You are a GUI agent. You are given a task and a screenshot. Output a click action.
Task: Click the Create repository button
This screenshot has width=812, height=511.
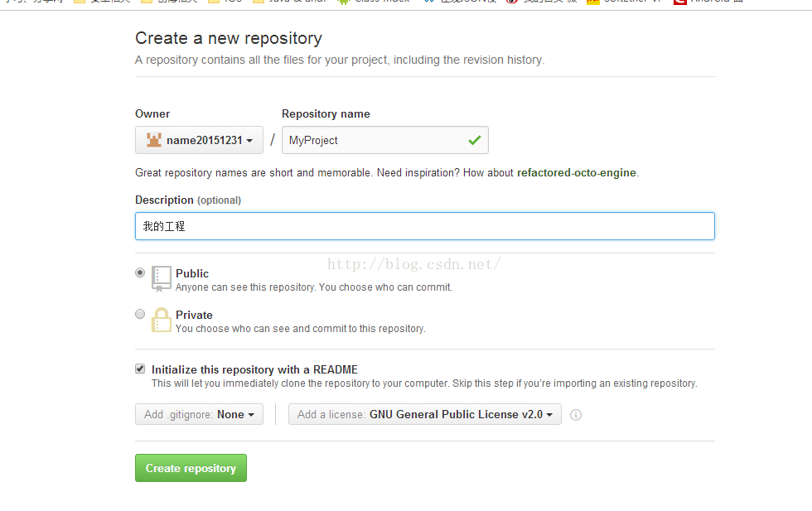coord(191,468)
